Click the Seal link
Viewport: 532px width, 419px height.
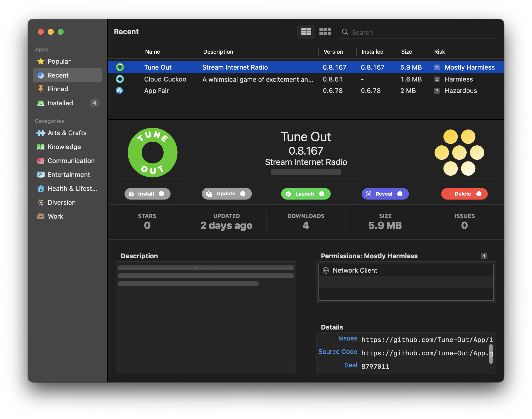[x=351, y=365]
